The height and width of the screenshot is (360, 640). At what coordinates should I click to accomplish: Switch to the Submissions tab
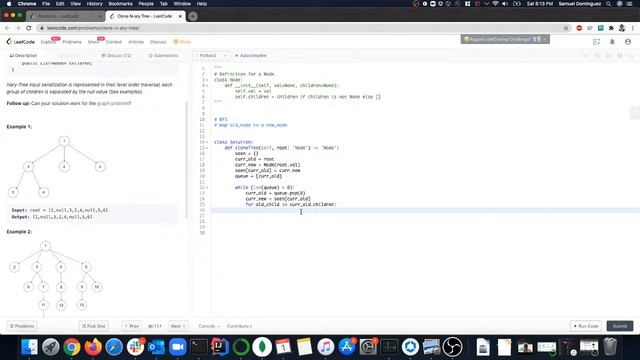coord(163,56)
